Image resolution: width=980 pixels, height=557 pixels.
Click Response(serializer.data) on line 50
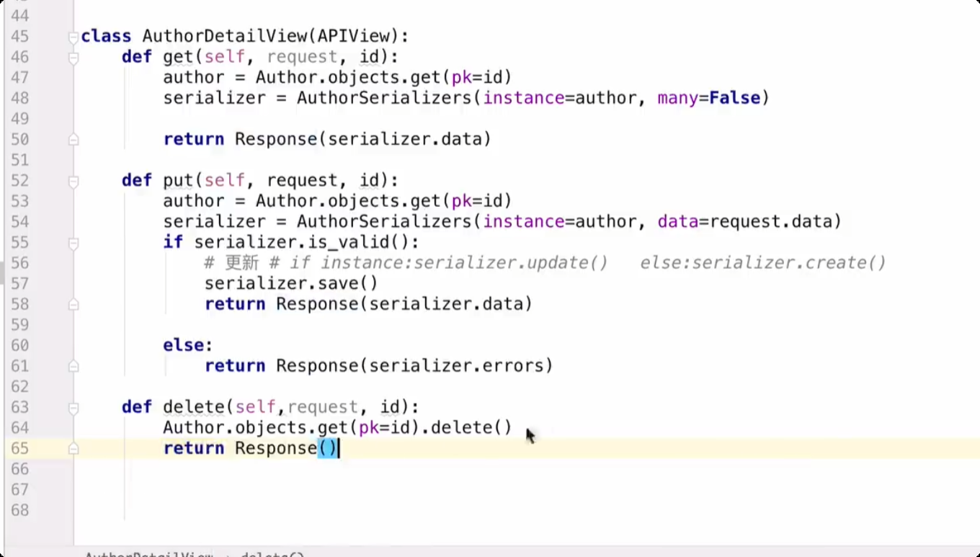363,139
